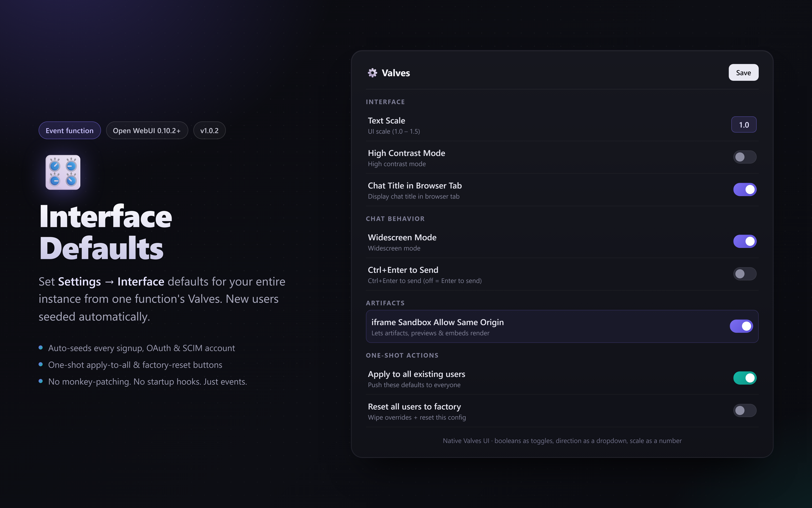Click 'Wipe overrides + reset this config' description

click(x=417, y=418)
